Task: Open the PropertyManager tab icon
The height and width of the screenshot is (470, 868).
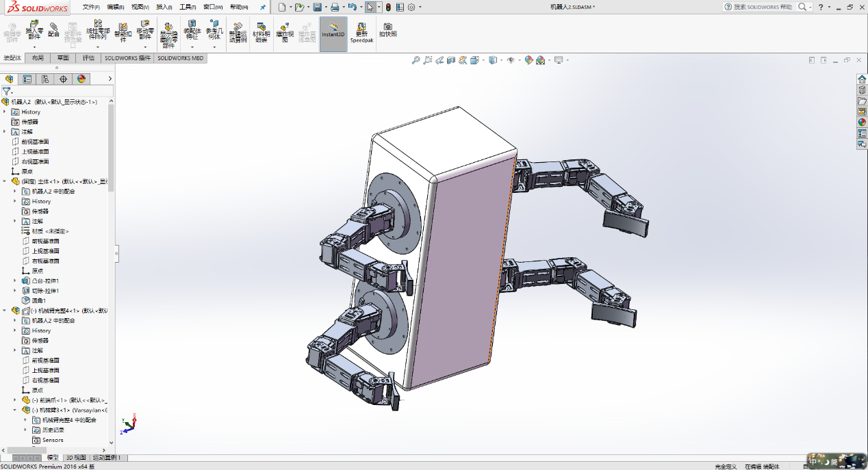Action: 27,79
